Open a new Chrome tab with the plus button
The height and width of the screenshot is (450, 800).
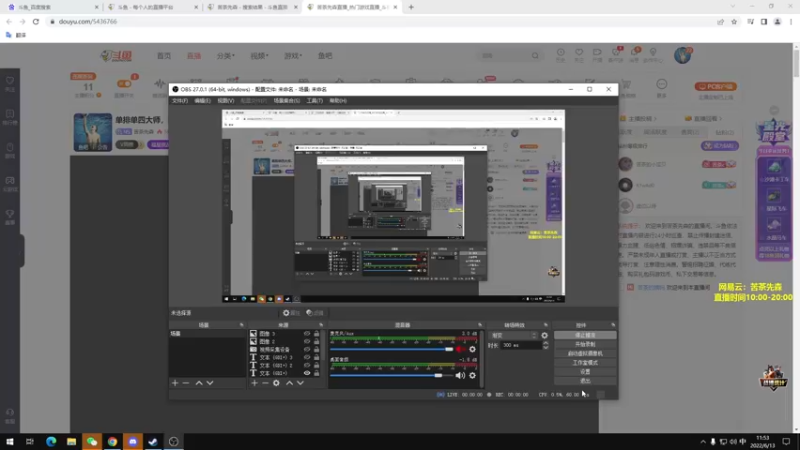411,7
